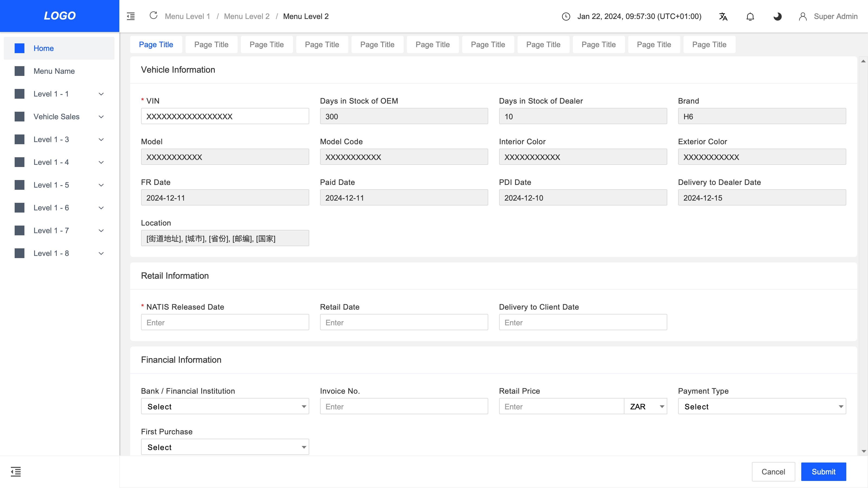Open ZAR currency dropdown
Screen dimensions: 868x488
click(x=646, y=406)
